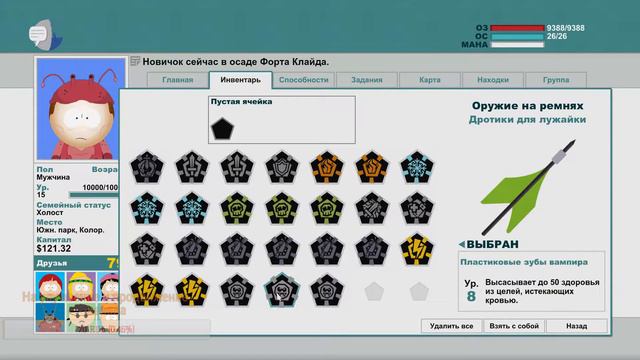
Task: Click the notes icon before the status message
Action: 135,61
